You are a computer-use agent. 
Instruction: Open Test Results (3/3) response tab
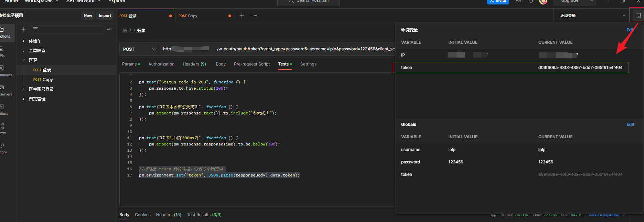pos(204,215)
